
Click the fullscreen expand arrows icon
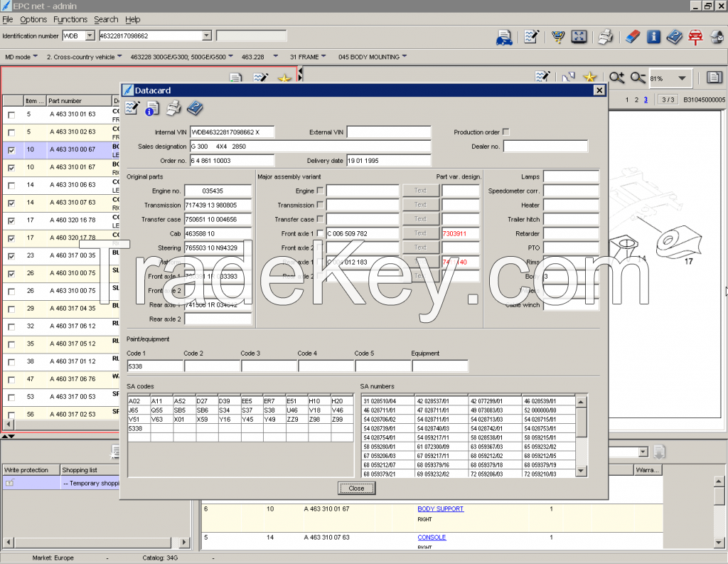(579, 37)
